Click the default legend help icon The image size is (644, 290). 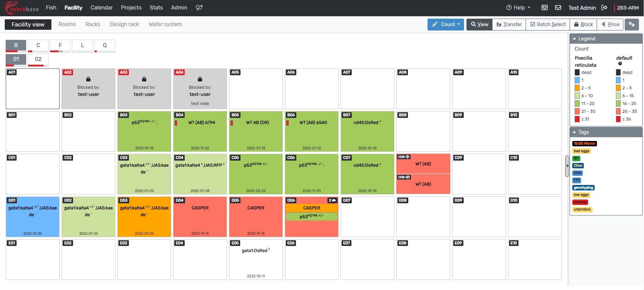point(620,64)
